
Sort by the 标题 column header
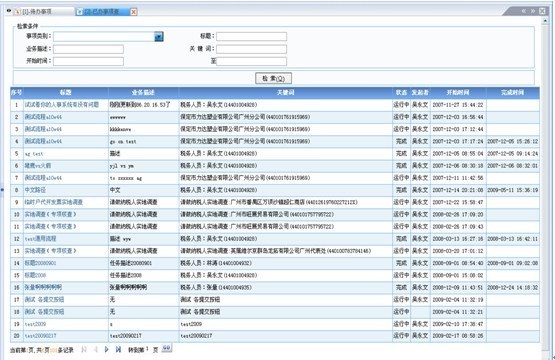[x=65, y=92]
